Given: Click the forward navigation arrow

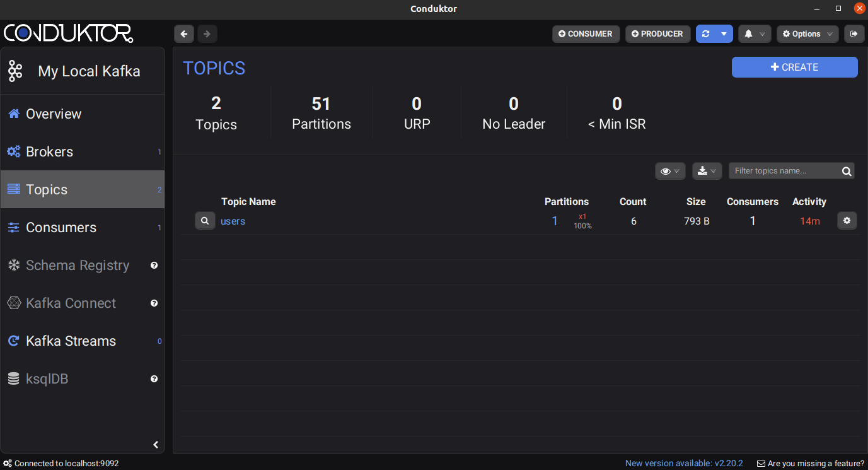Looking at the screenshot, I should click(207, 34).
